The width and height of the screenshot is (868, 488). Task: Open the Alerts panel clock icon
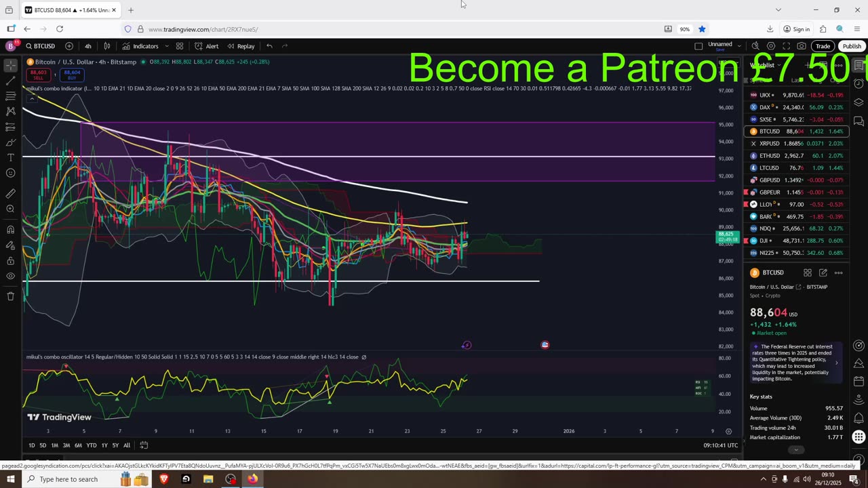click(859, 84)
